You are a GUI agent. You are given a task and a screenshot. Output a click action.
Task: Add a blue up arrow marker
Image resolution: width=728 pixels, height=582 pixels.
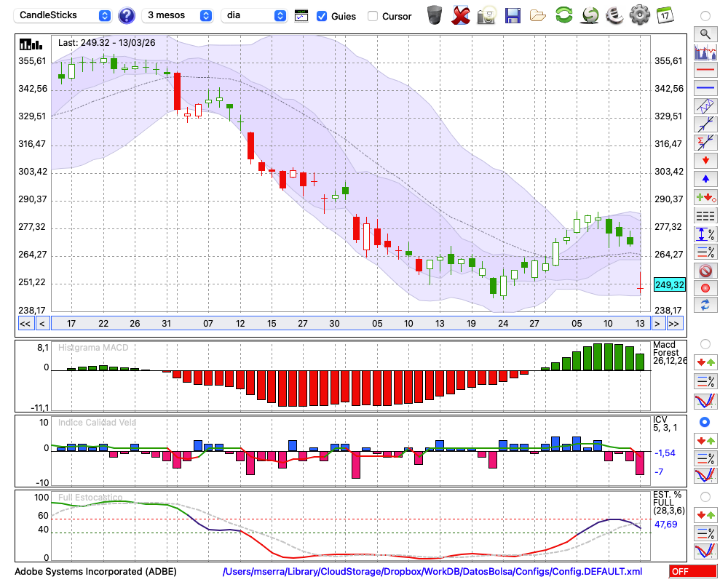[705, 179]
